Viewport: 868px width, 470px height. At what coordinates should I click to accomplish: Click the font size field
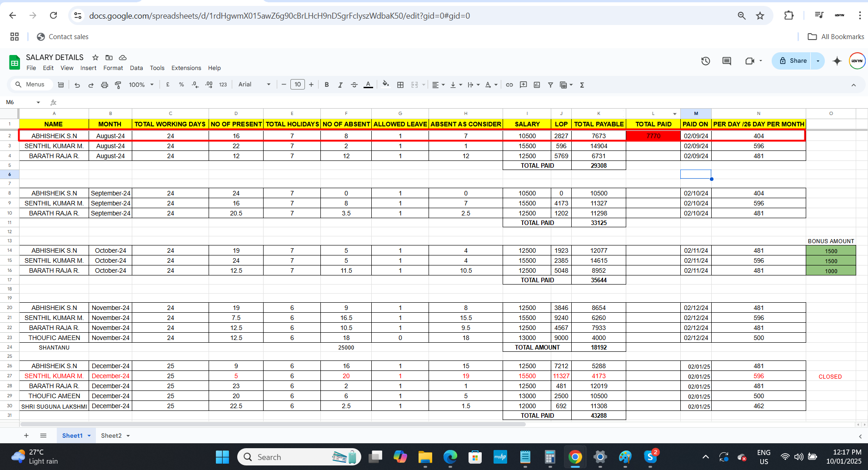[298, 85]
